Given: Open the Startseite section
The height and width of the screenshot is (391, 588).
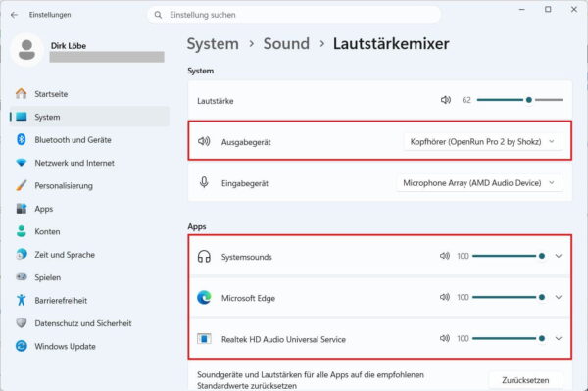Looking at the screenshot, I should tap(89, 94).
